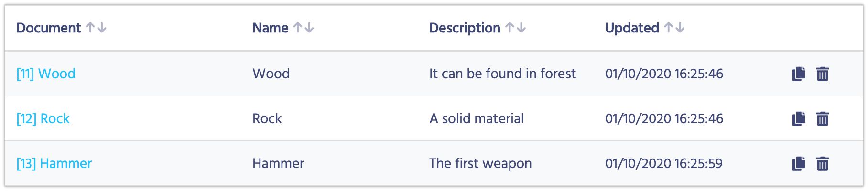Sort by Document column arrows

[x=96, y=28]
